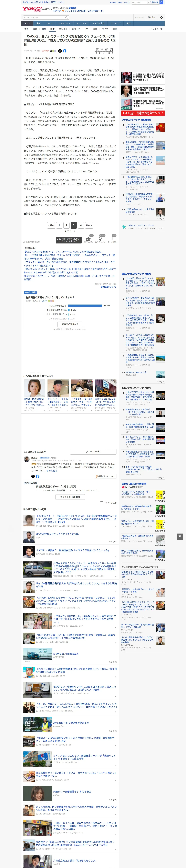Go to next page with 次へ
The height and width of the screenshot is (868, 186).
click(89, 225)
